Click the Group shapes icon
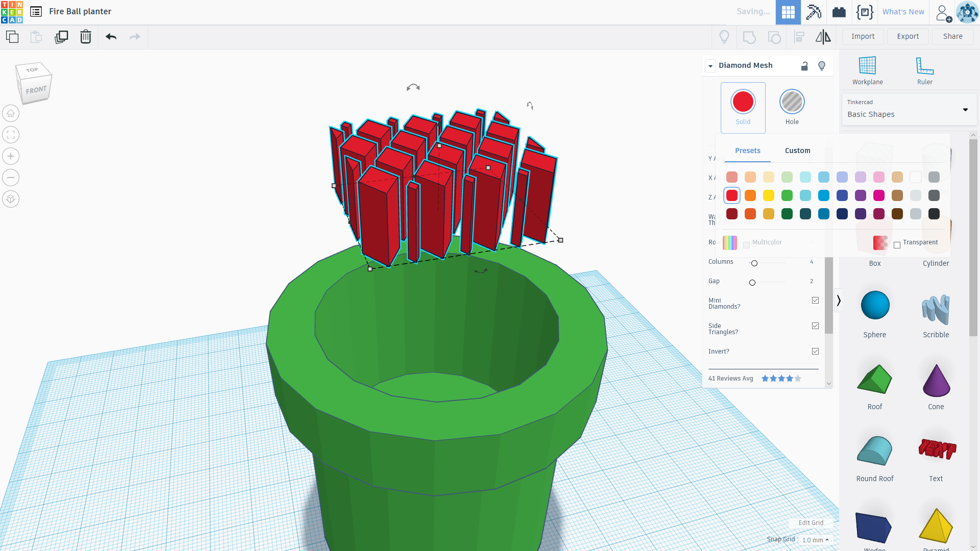The height and width of the screenshot is (551, 980). (x=749, y=37)
